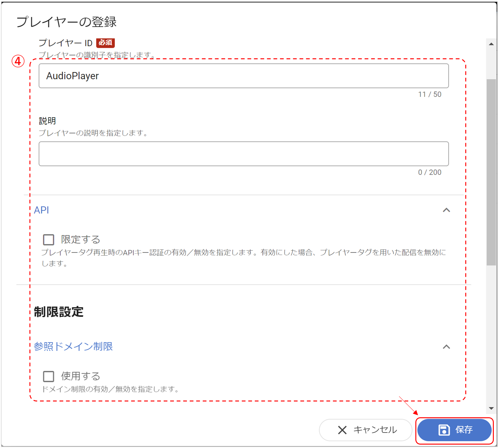Image resolution: width=500 pixels, height=448 pixels.
Task: Click the プレイヤー ID field label
Action: [65, 43]
